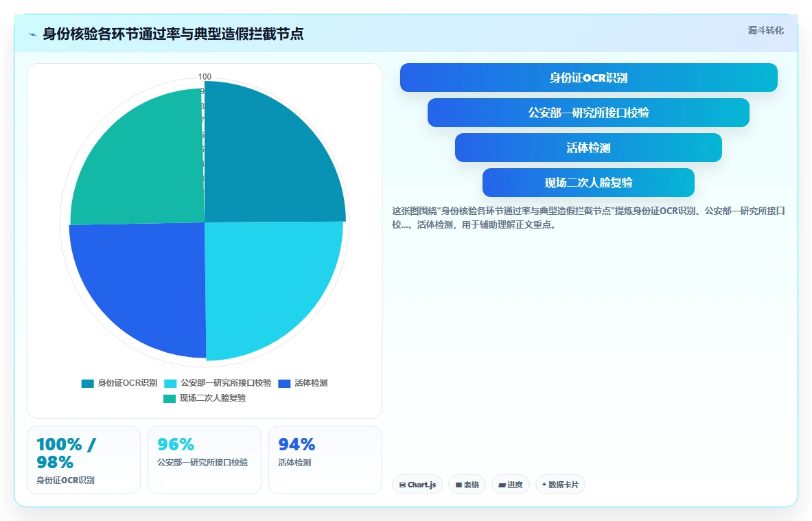Click the 身份证OCR识别 label in the 100% / 98% card
Viewport: 812px width, 521px height.
[65, 480]
